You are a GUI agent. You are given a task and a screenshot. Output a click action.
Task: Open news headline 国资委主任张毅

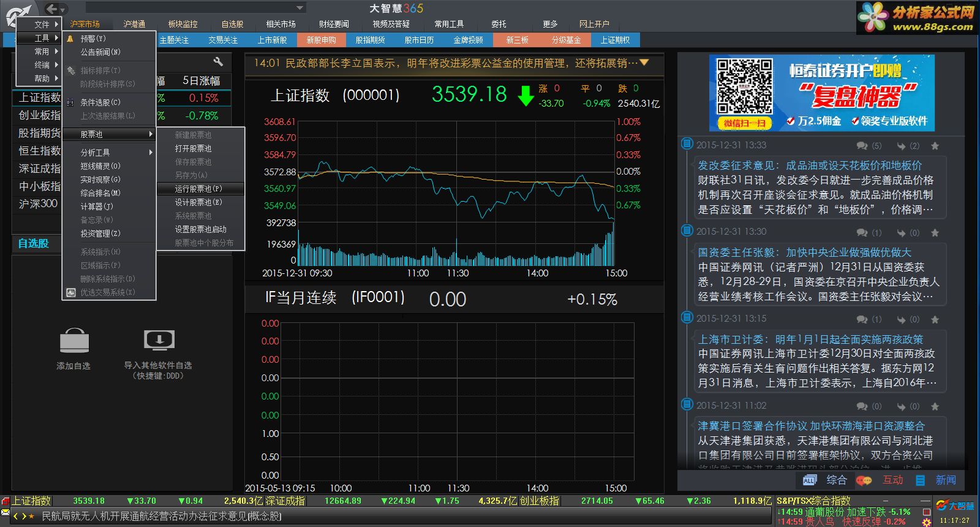804,252
